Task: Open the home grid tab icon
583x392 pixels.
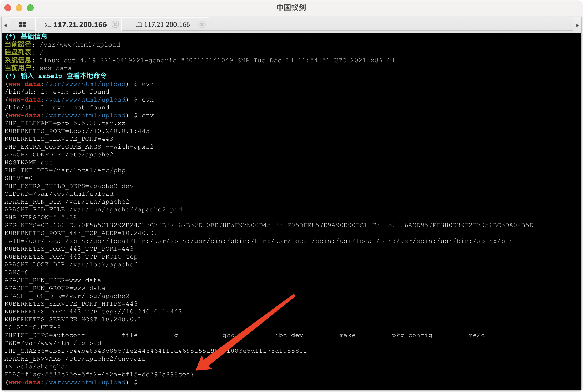Action: pos(22,24)
